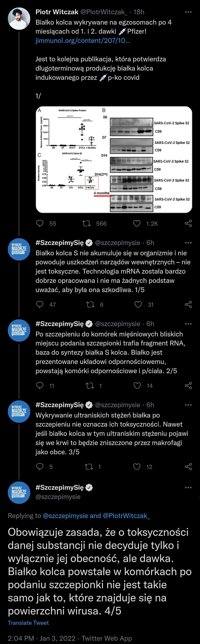200x644 pixels.
Task: View the spike protein chart image
Action: (x=114, y=159)
